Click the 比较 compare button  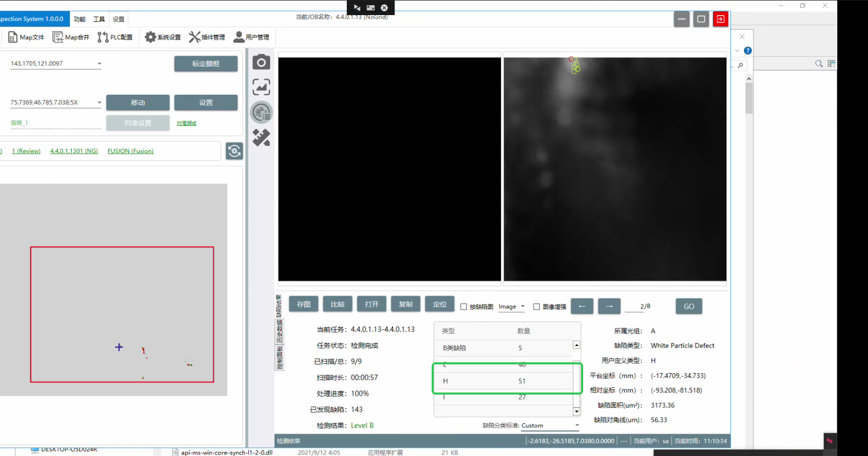coord(337,304)
